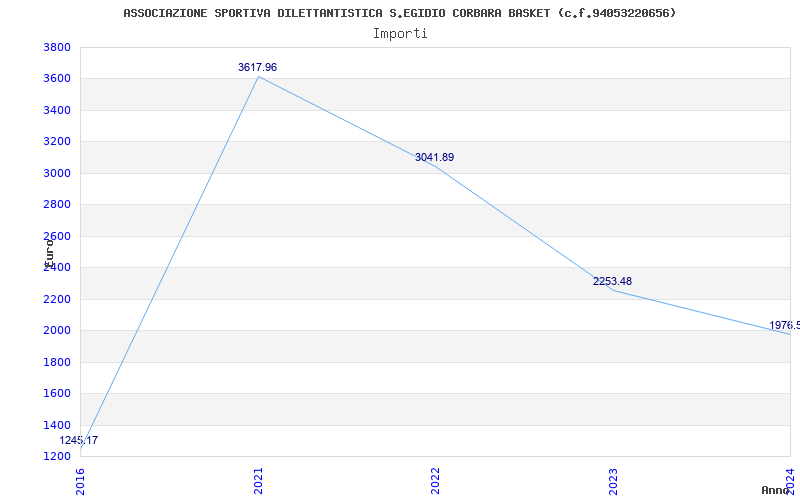
Task: Click x-axis year label 2016
Action: click(x=81, y=482)
